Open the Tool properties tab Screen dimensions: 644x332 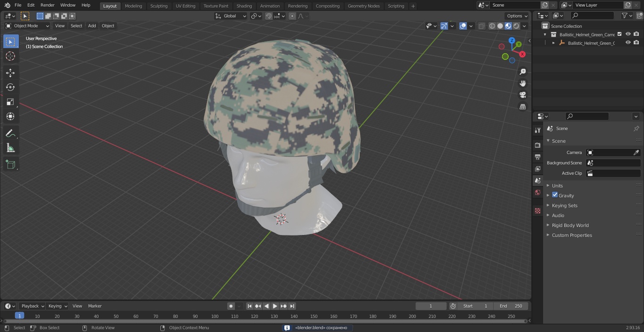click(x=537, y=130)
